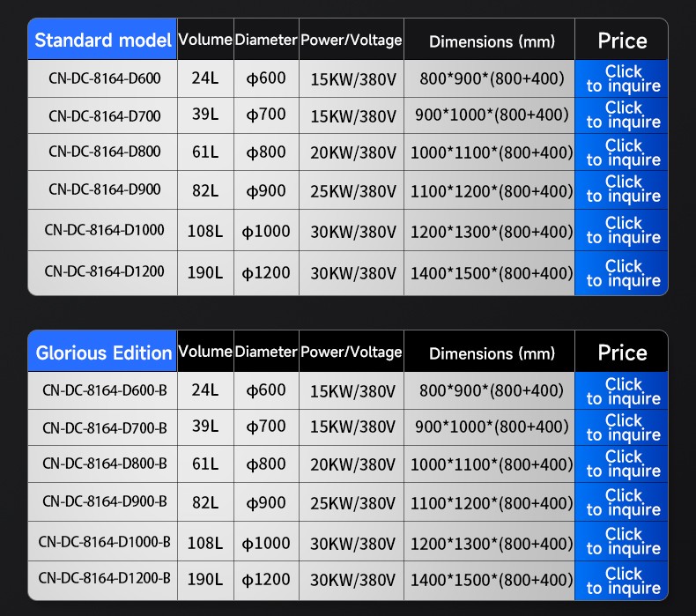Click dimensions 1000*1100*(800+400) in Glorious Edition table

492,465
